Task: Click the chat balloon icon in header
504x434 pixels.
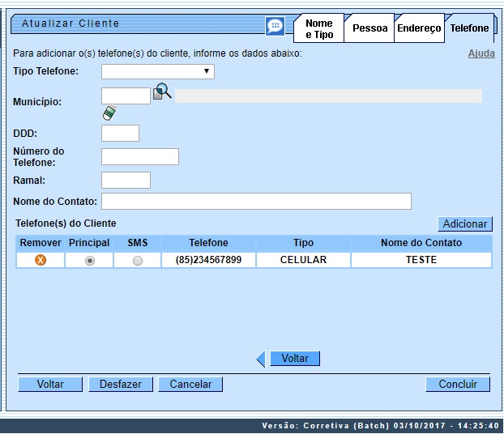Action: pos(275,26)
